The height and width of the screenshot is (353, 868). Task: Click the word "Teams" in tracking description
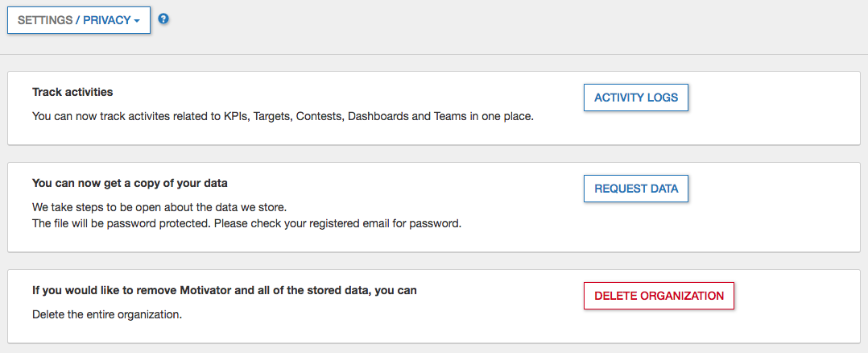pos(449,116)
